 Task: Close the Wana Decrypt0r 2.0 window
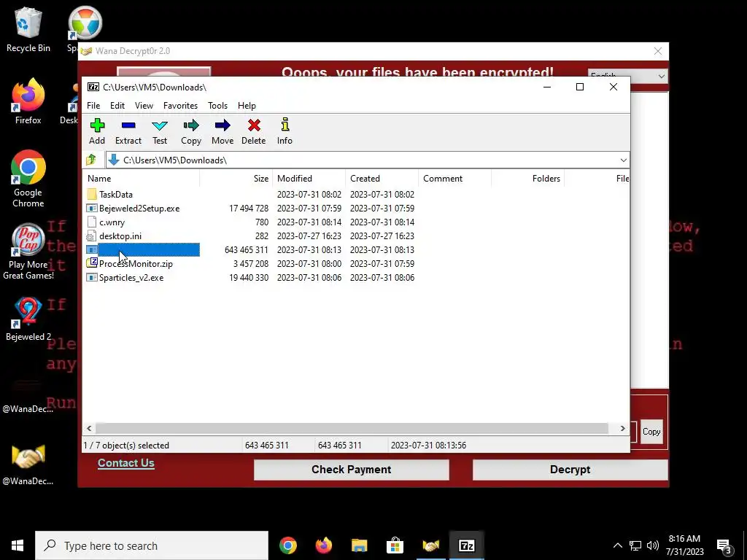click(x=657, y=51)
